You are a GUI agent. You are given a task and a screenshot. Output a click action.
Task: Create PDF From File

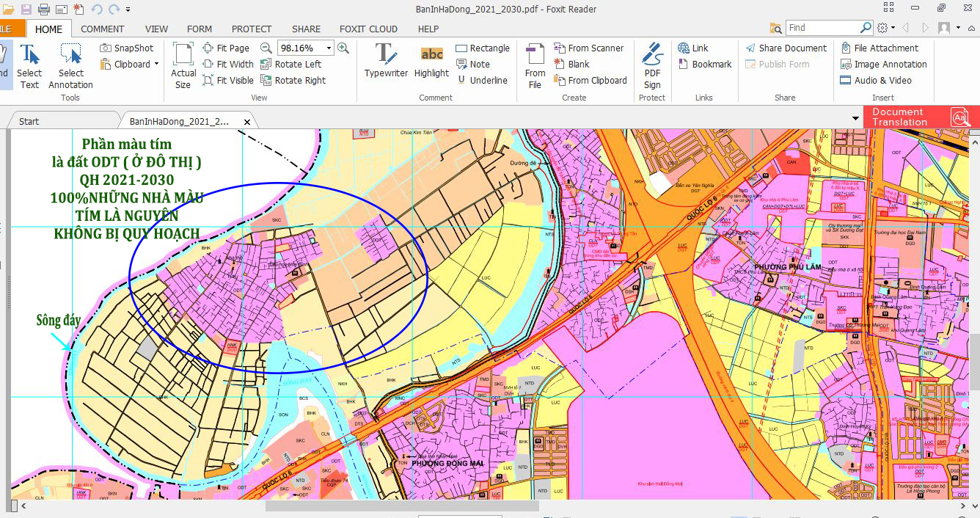tap(535, 66)
